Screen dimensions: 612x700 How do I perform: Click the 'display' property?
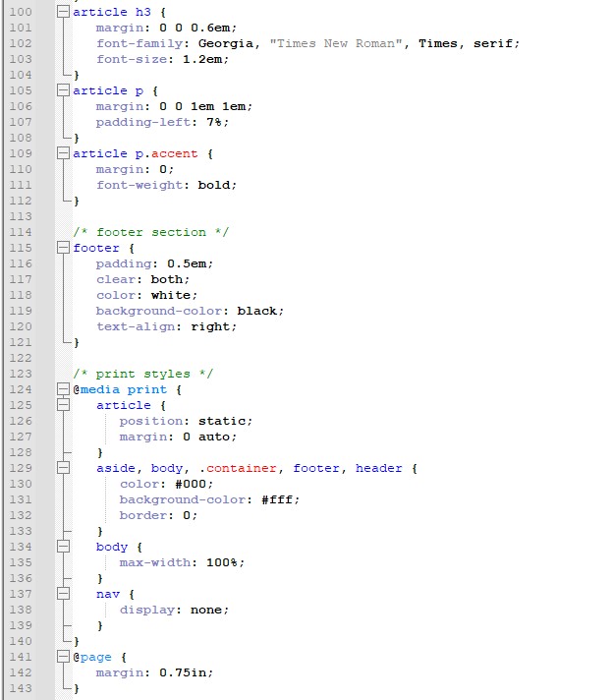tap(146, 610)
